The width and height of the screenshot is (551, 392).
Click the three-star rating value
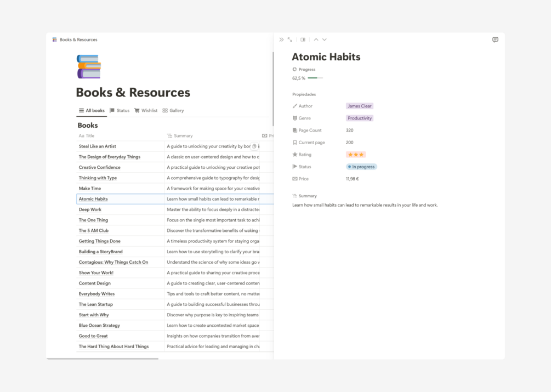(356, 155)
